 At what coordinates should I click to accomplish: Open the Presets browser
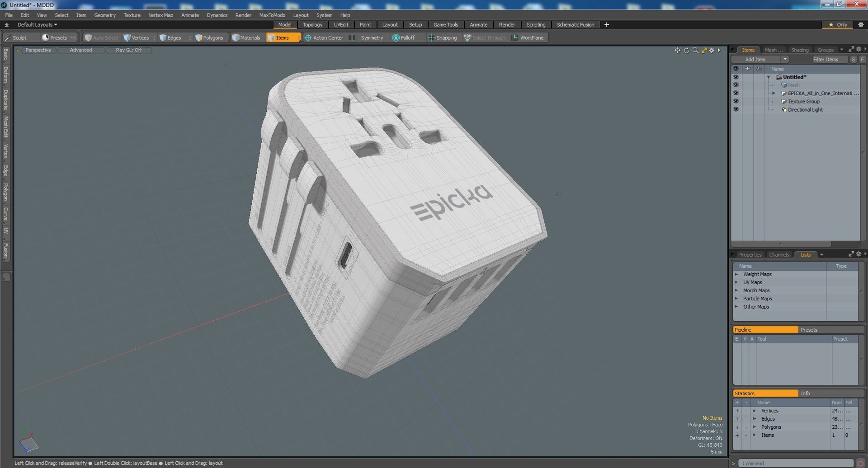click(x=59, y=37)
